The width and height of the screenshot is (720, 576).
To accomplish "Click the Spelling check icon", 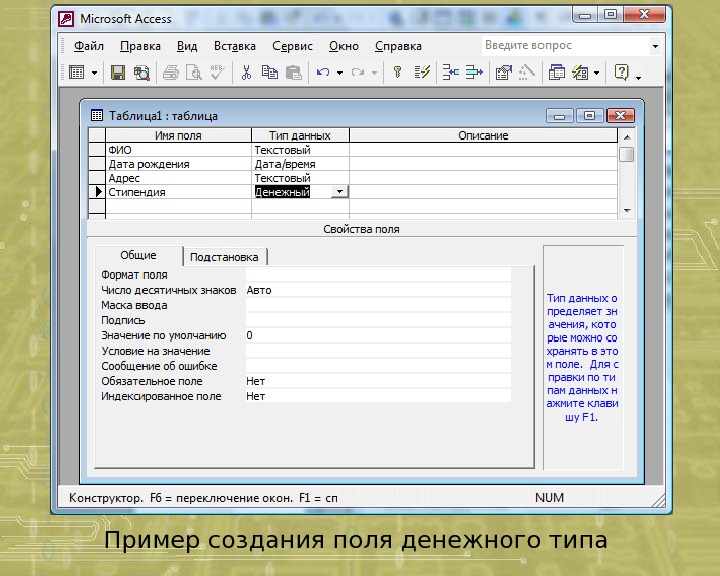I will pos(217,73).
